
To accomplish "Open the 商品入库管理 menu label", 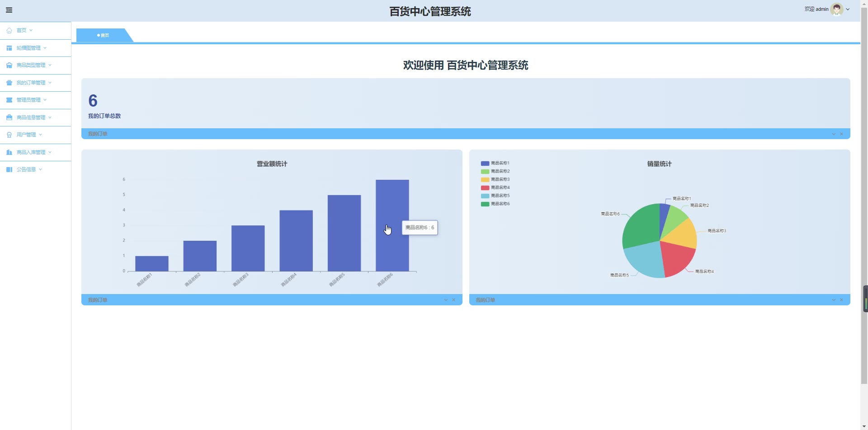I will (x=31, y=152).
